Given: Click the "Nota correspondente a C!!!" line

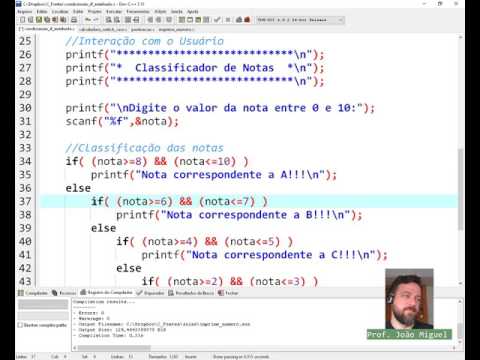Looking at the screenshot, I should [x=265, y=255].
